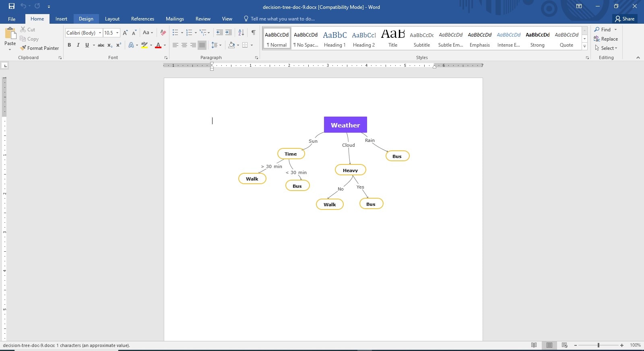Screen dimensions: 644x351
Task: Open the Select dropdown in Editing
Action: (606, 48)
